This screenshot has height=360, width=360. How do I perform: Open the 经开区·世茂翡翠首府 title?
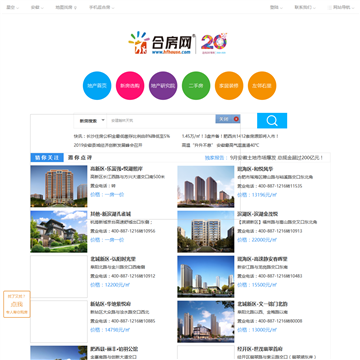click(x=260, y=349)
